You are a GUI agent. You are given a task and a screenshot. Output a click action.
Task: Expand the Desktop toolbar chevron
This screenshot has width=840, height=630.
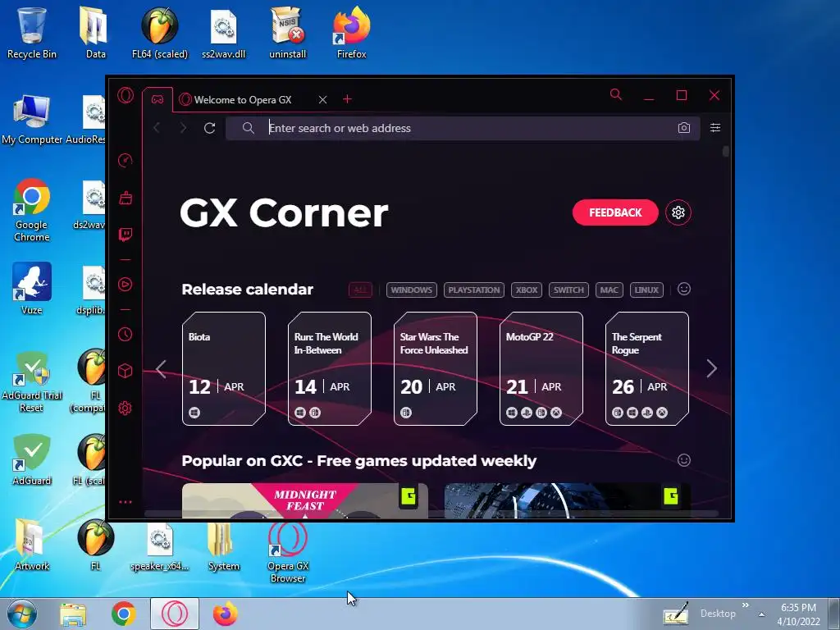[x=745, y=605]
